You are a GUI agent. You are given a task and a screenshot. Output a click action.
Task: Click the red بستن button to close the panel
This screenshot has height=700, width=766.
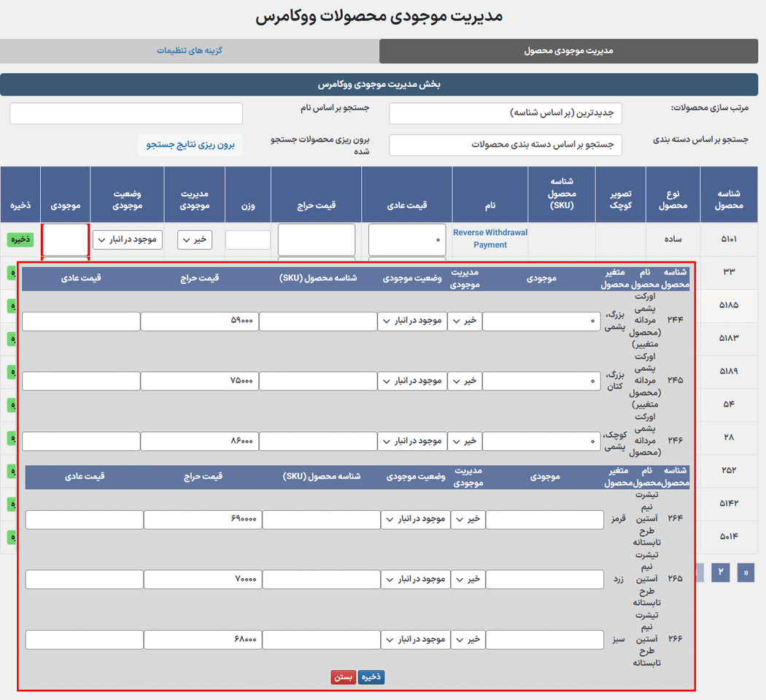pyautogui.click(x=342, y=677)
